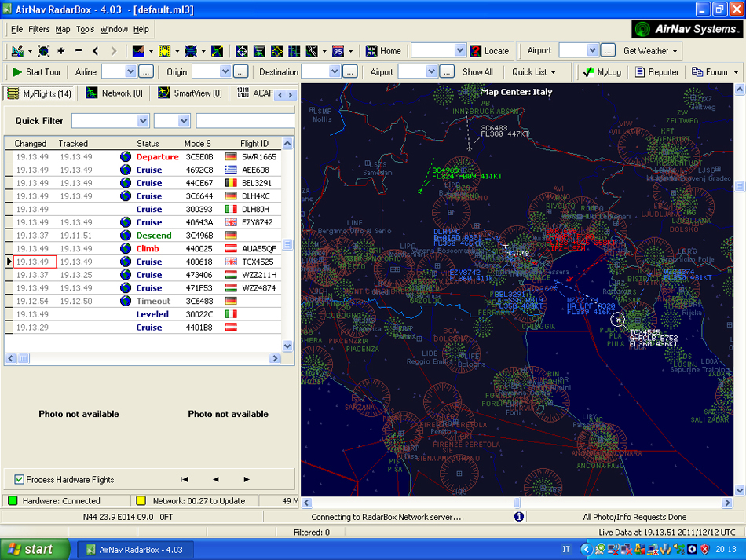Click the info icon in status bar

pyautogui.click(x=519, y=516)
